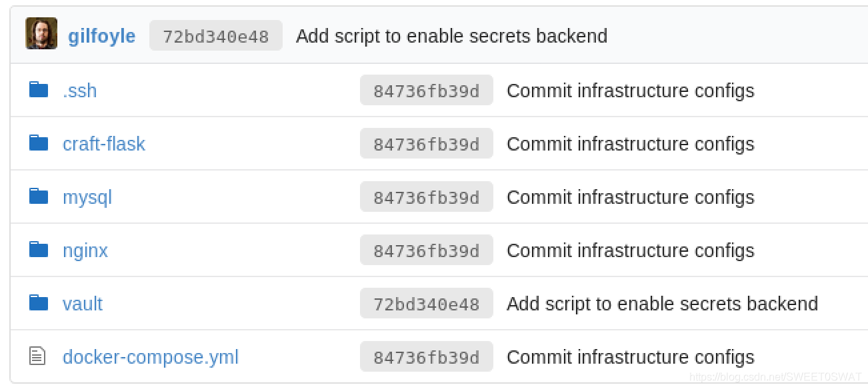The height and width of the screenshot is (389, 868).
Task: Click the folder icon next to craft-flask
Action: [39, 143]
